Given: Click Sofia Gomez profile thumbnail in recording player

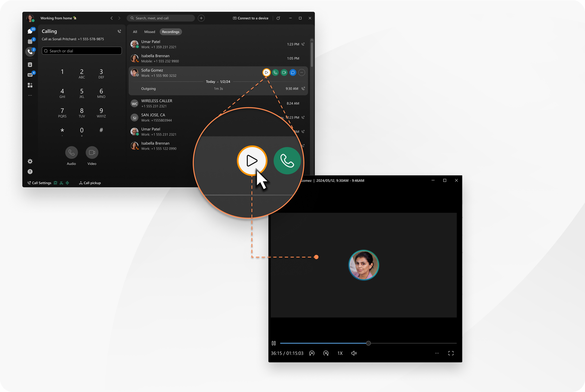Looking at the screenshot, I should [x=363, y=265].
